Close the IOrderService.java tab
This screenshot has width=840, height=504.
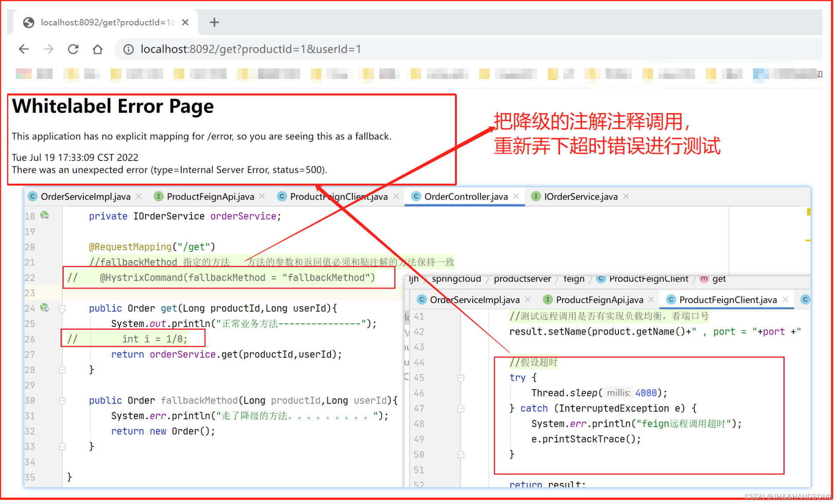626,197
